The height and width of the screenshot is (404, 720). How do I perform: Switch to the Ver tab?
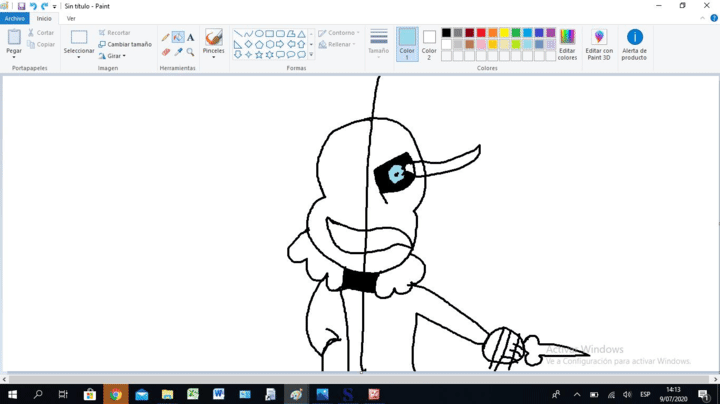pyautogui.click(x=71, y=18)
